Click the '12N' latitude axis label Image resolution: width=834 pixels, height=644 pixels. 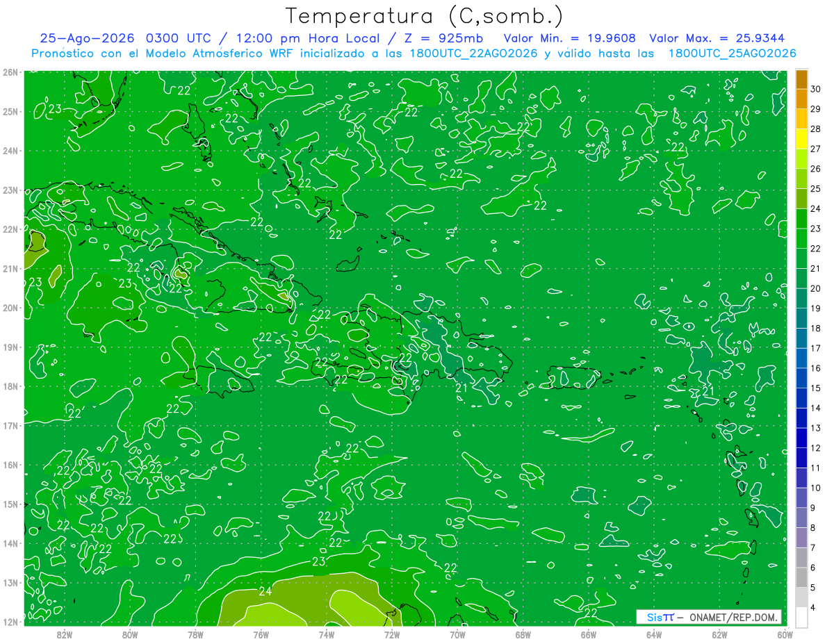tap(10, 622)
